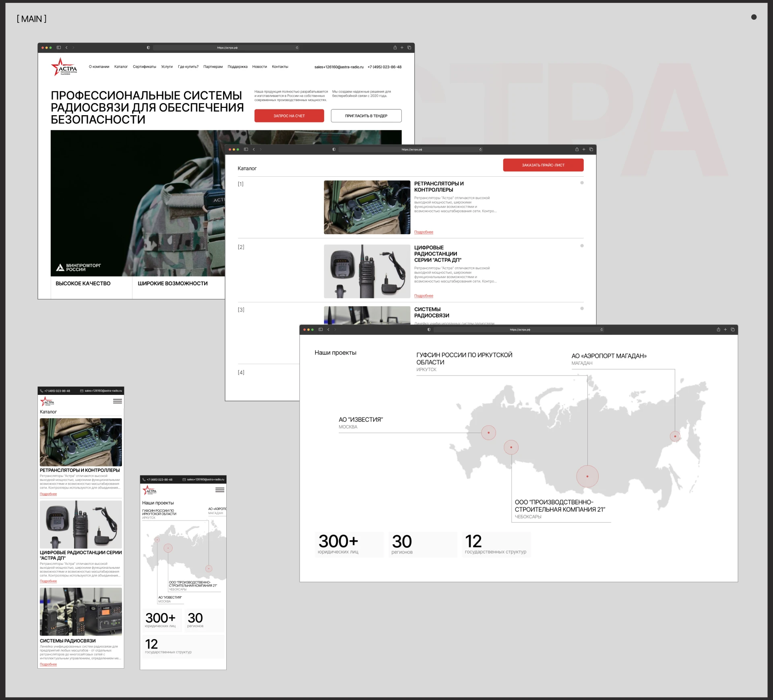The image size is (773, 700).
Task: Click share icon in first browser window
Action: pos(395,47)
